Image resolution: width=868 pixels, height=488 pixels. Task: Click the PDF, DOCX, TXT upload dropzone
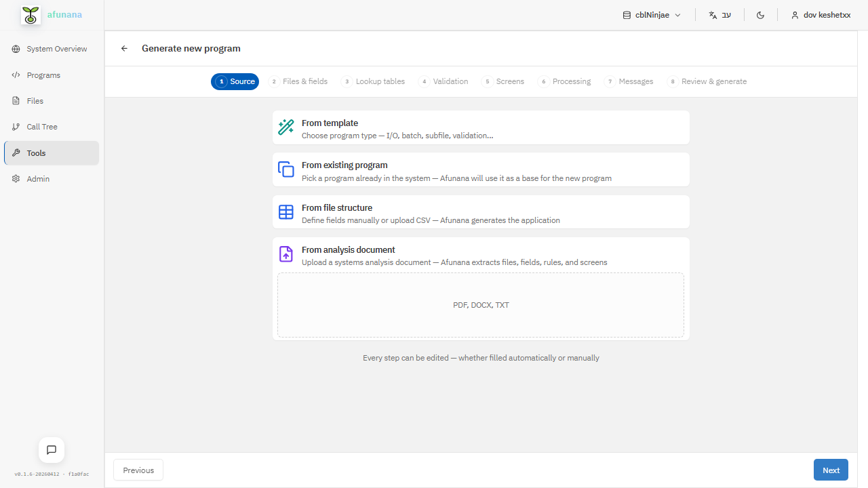coord(481,305)
